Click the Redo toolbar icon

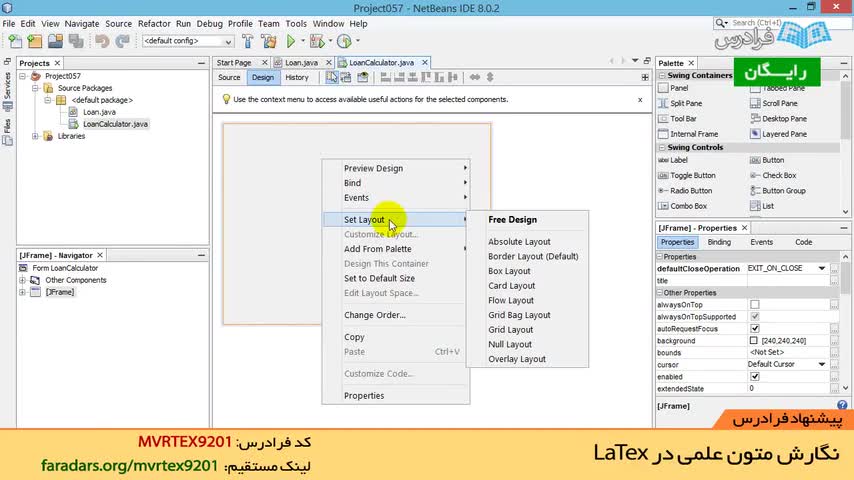point(123,41)
